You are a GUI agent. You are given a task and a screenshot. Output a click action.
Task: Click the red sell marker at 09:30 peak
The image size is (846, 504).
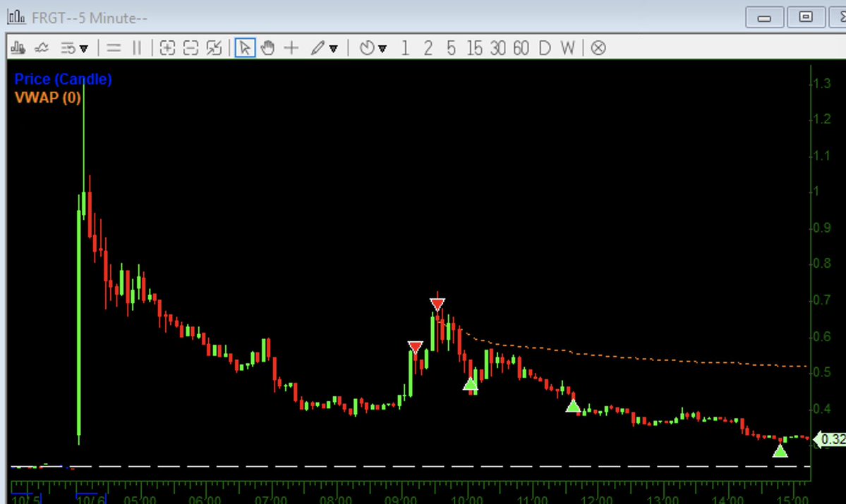point(437,305)
